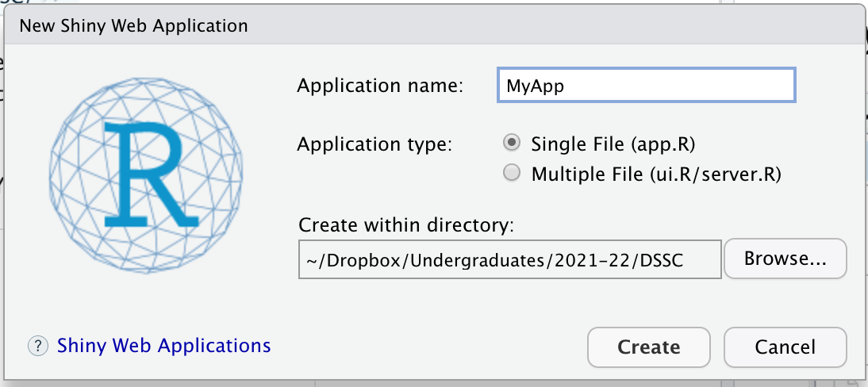The image size is (868, 387).
Task: Click the Shiny R sphere logo
Action: [x=146, y=175]
